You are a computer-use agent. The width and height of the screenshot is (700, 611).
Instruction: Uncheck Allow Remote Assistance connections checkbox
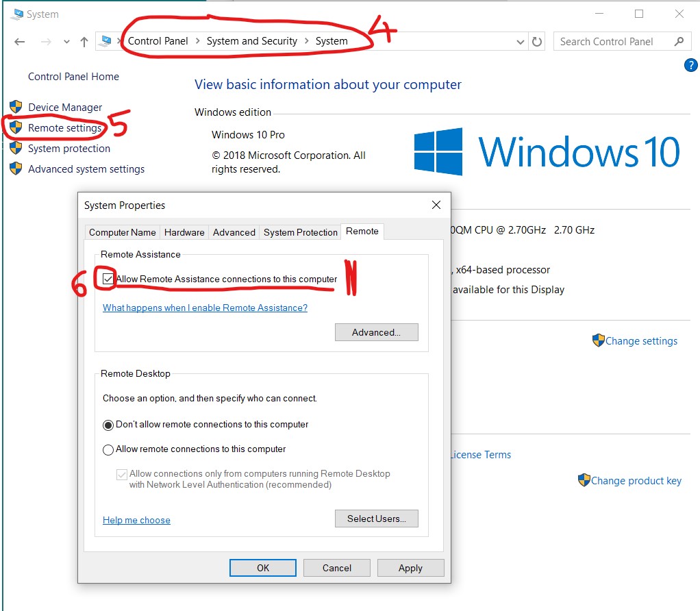[108, 279]
